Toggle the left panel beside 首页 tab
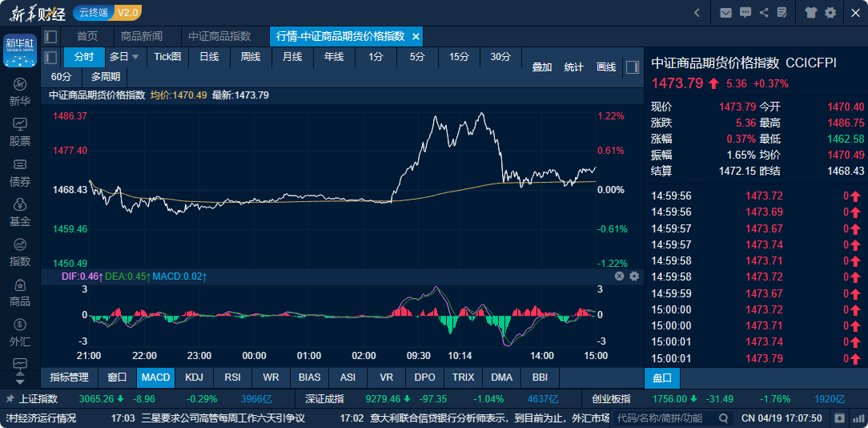 tap(50, 36)
